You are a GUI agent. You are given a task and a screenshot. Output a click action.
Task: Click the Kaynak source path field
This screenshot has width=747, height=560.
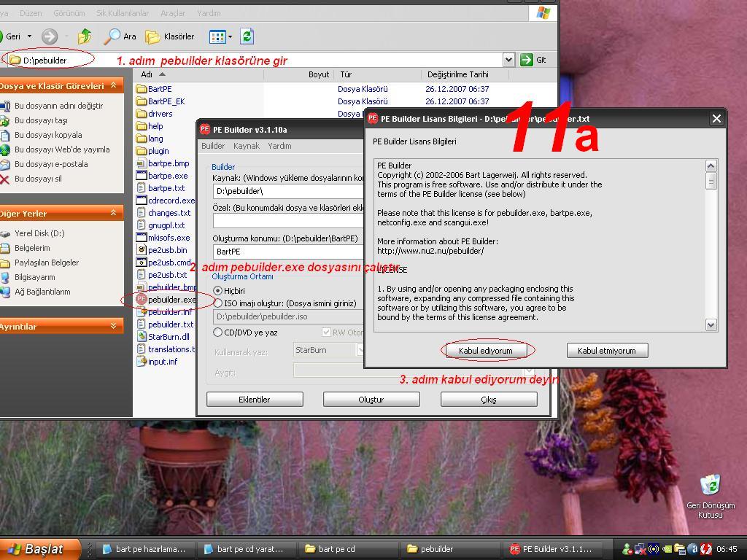click(288, 192)
